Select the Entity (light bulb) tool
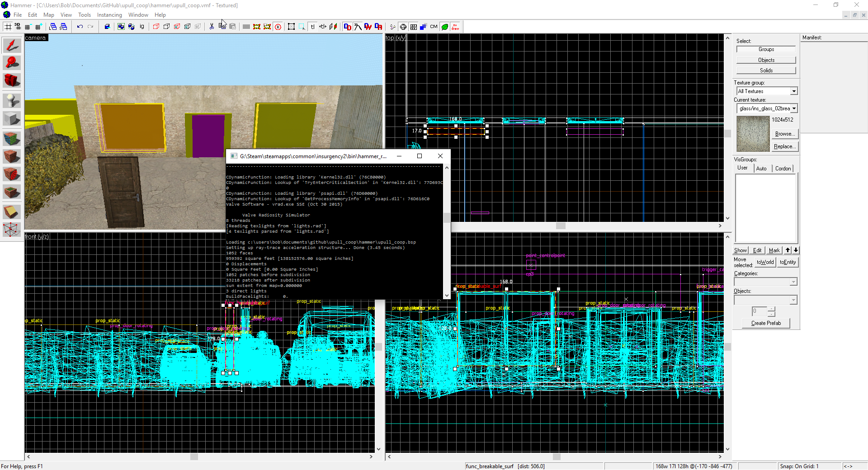 click(12, 100)
